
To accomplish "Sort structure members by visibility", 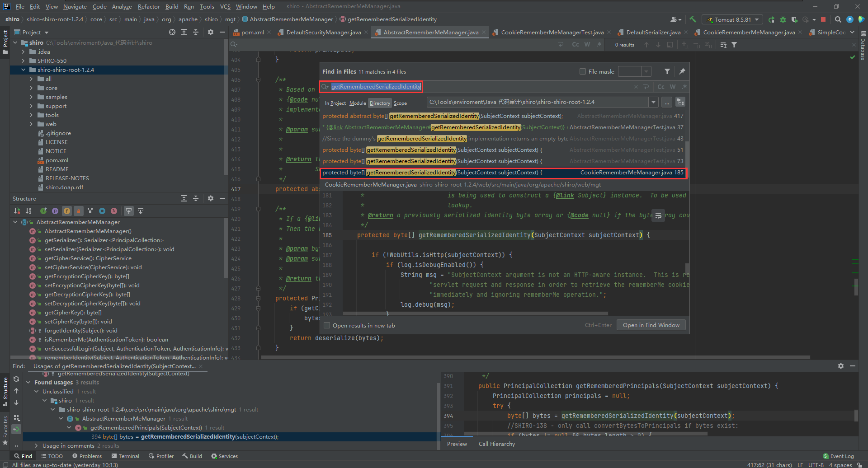I will point(17,211).
